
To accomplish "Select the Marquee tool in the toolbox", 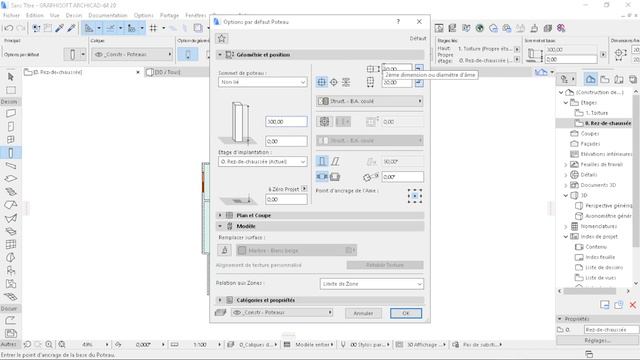I will (x=11, y=90).
